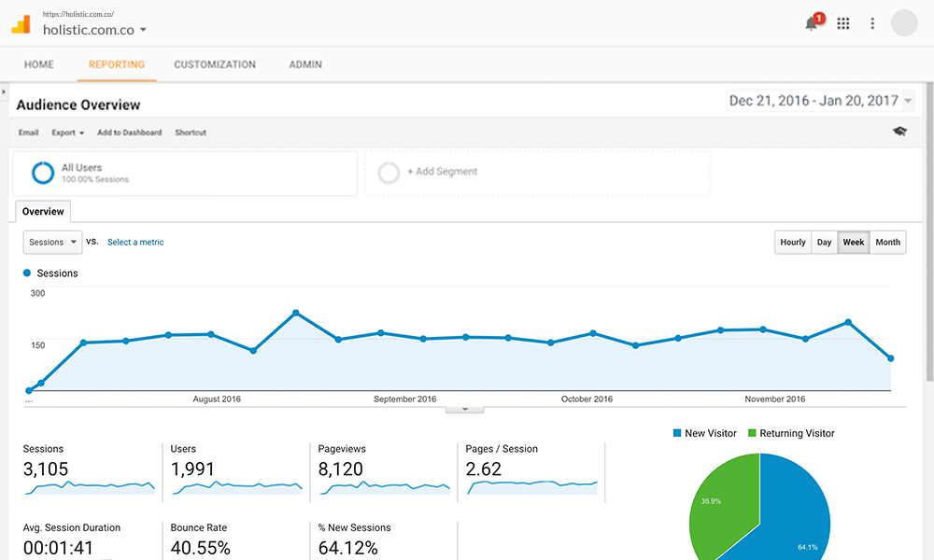This screenshot has height=560, width=934.
Task: Open the Customization tab
Action: 215,64
